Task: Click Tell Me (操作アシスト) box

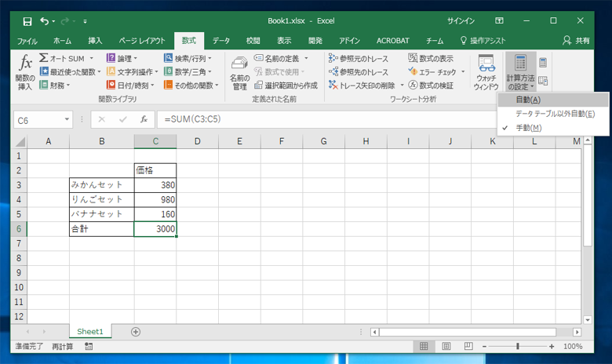Action: point(483,41)
